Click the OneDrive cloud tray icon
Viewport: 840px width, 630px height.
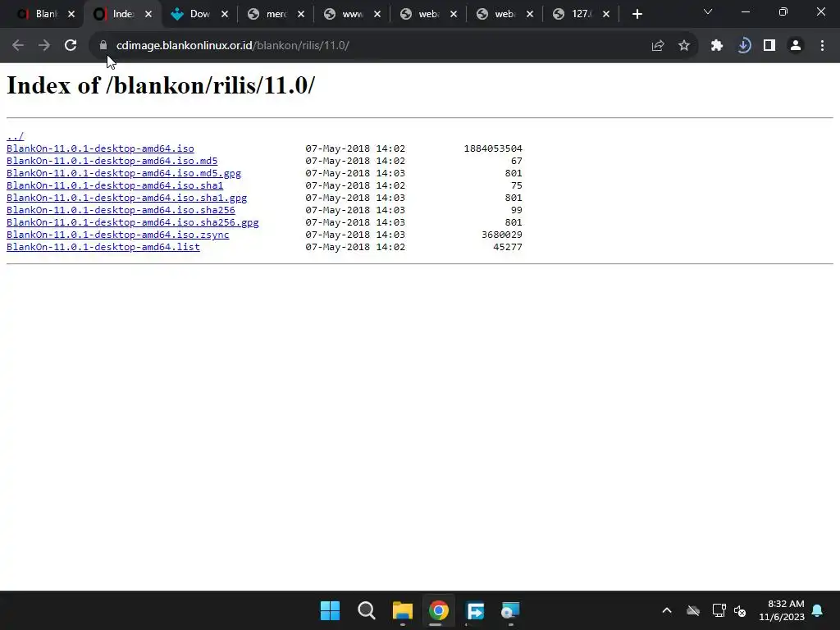693,610
